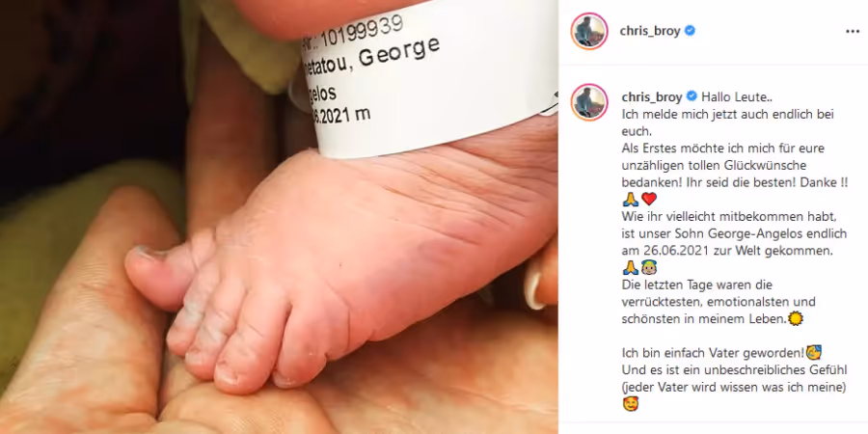The image size is (868, 434).
Task: Click the smiling hearts emoji ending the caption
Action: (631, 405)
